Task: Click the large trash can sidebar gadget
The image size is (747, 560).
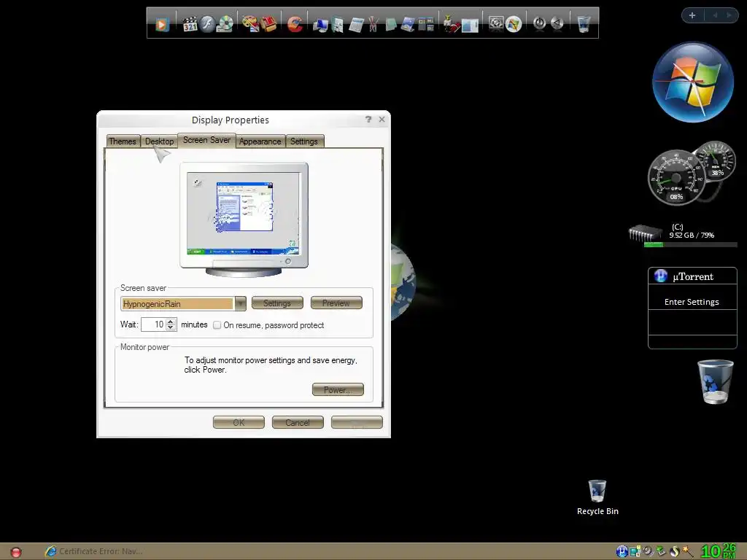Action: tap(715, 381)
